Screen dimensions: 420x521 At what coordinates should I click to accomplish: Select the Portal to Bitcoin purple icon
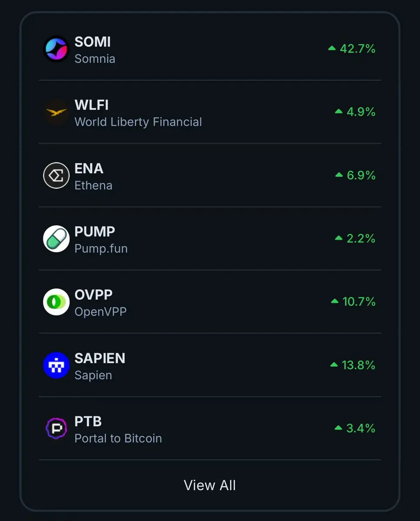pos(56,429)
